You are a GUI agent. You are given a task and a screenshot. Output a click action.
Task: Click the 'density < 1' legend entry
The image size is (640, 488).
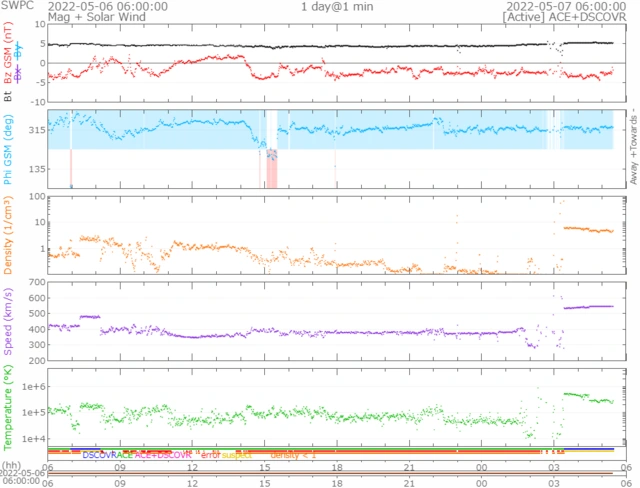pyautogui.click(x=292, y=455)
